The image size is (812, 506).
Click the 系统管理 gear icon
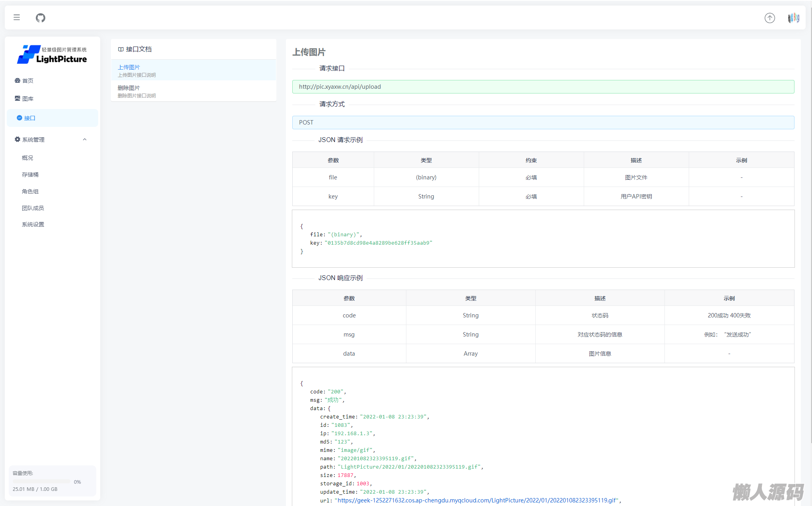[x=17, y=139]
